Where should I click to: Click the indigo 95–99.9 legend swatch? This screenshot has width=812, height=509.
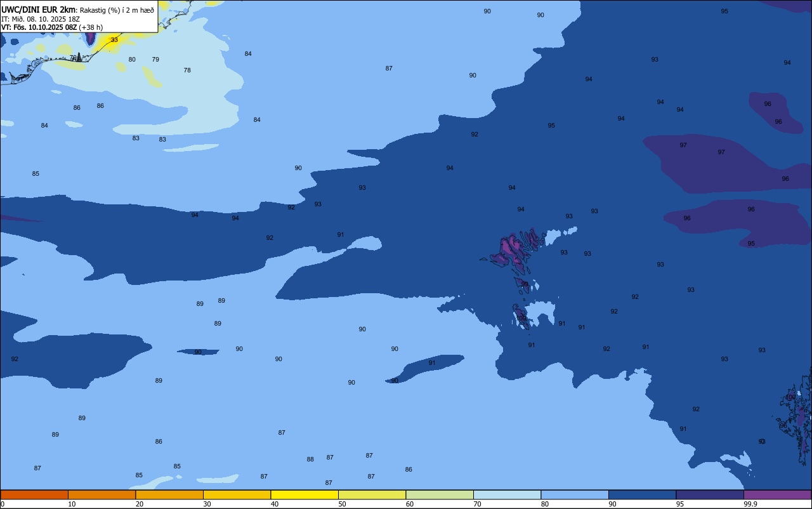tap(710, 494)
